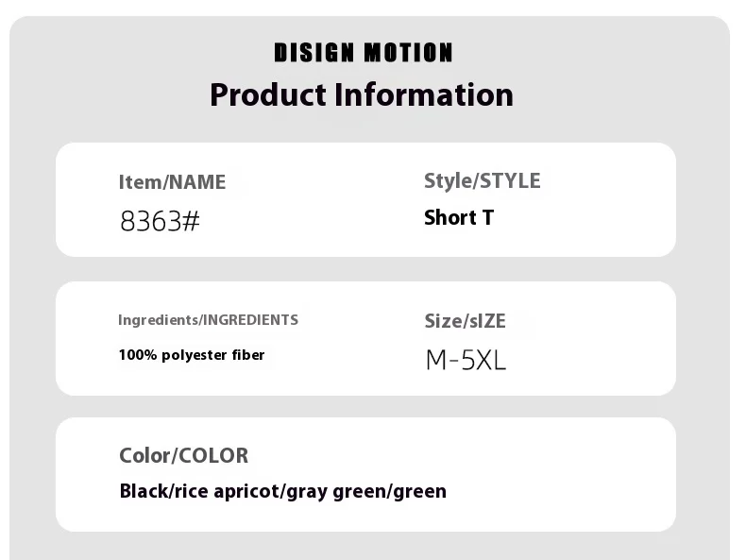Click the Style/STYLE label
This screenshot has height=560, width=746.
click(x=482, y=180)
